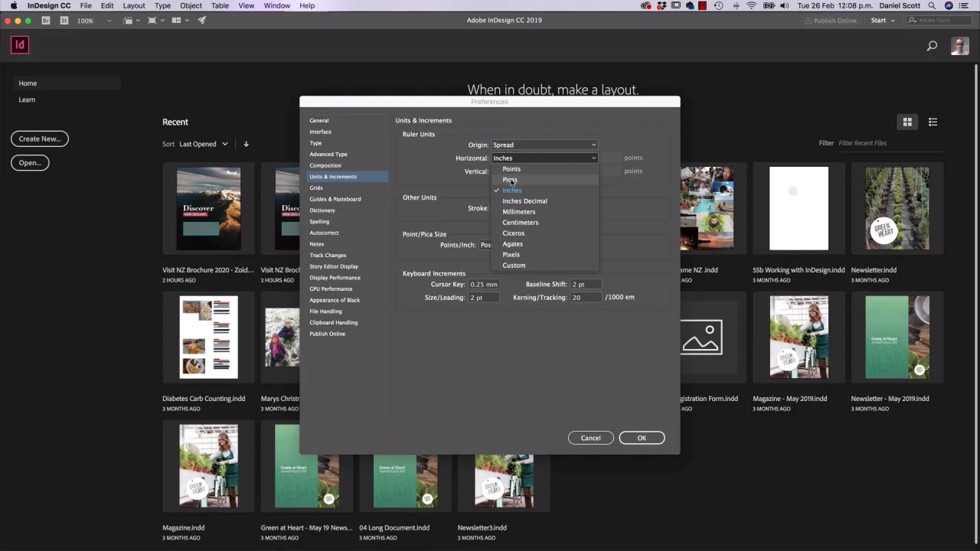Choose Centimeters from the units list
This screenshot has width=980, height=551.
click(544, 223)
